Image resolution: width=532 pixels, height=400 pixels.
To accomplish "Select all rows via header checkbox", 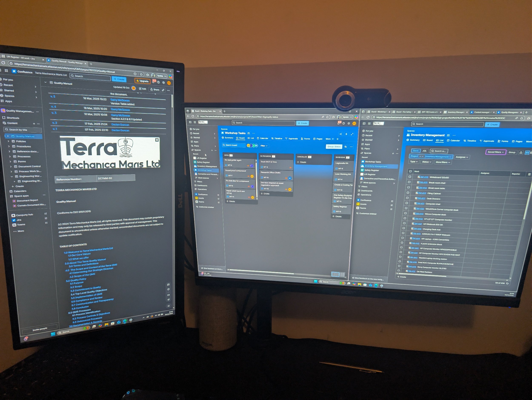I will click(410, 171).
